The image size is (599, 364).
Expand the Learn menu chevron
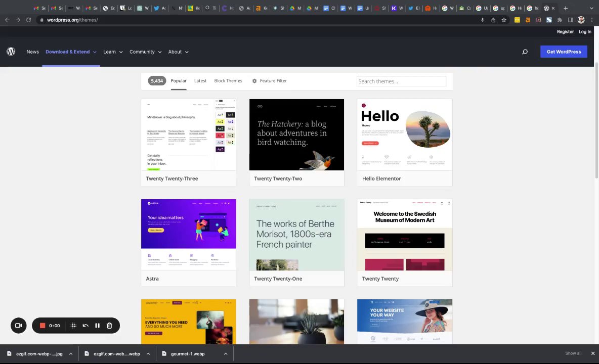click(121, 52)
